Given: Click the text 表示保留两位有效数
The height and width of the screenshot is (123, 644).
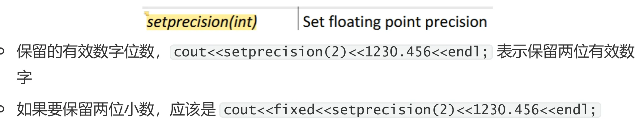Looking at the screenshot, I should click(x=566, y=51).
